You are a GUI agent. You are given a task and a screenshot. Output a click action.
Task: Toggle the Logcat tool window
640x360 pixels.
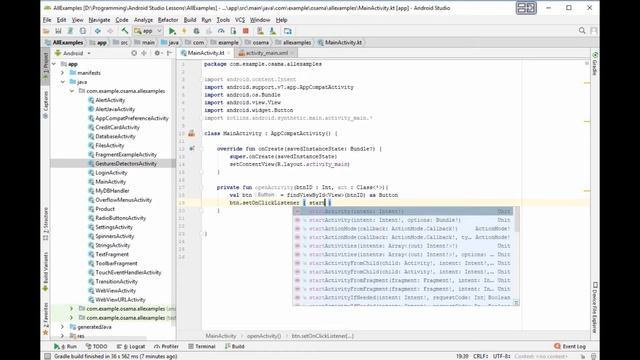(131, 346)
